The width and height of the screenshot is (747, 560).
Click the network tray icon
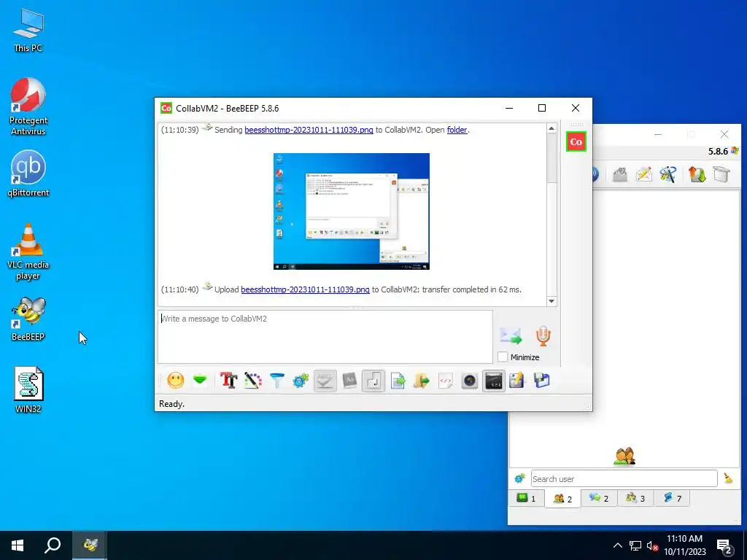coord(635,545)
